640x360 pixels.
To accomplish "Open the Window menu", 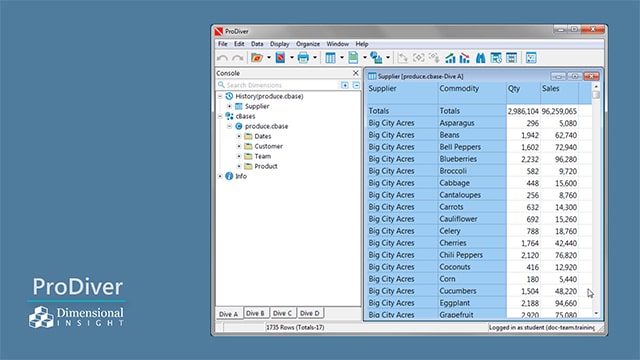I will coord(338,44).
